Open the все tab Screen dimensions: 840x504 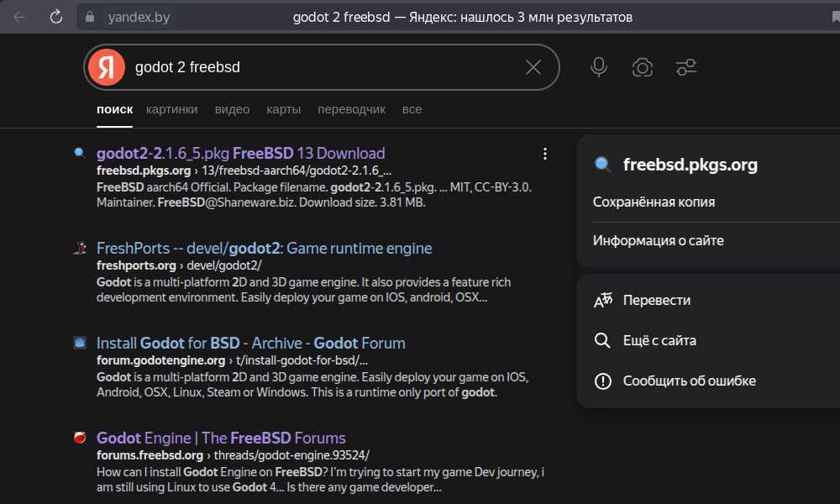pos(412,109)
